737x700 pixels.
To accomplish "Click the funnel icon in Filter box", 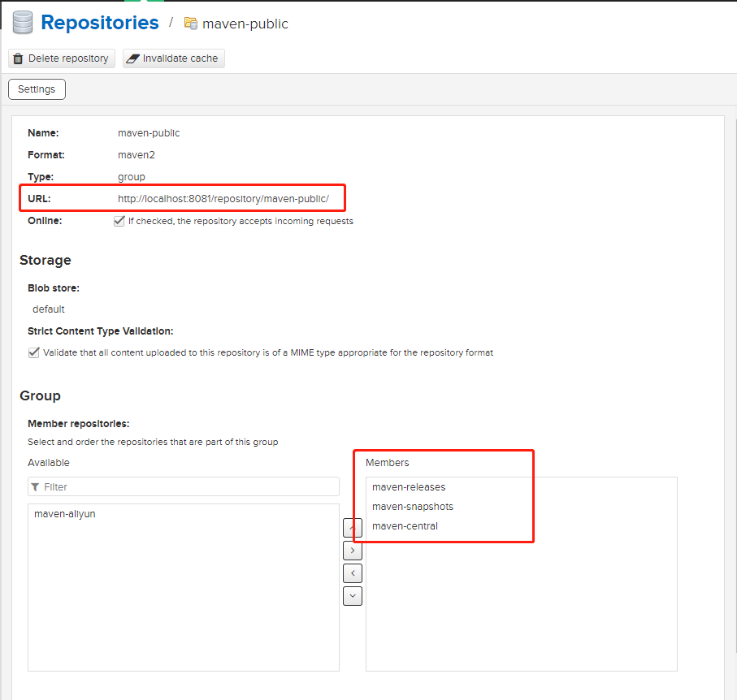I will point(35,487).
